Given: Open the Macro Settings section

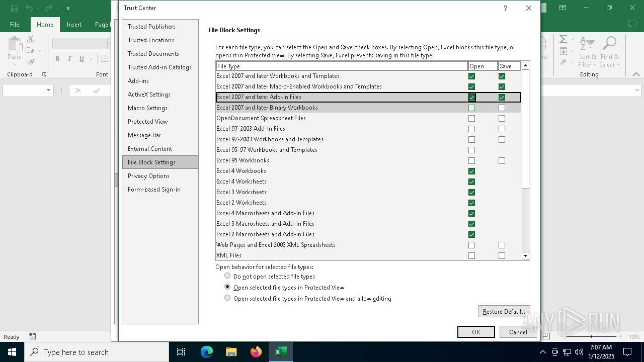Looking at the screenshot, I should (x=160, y=108).
